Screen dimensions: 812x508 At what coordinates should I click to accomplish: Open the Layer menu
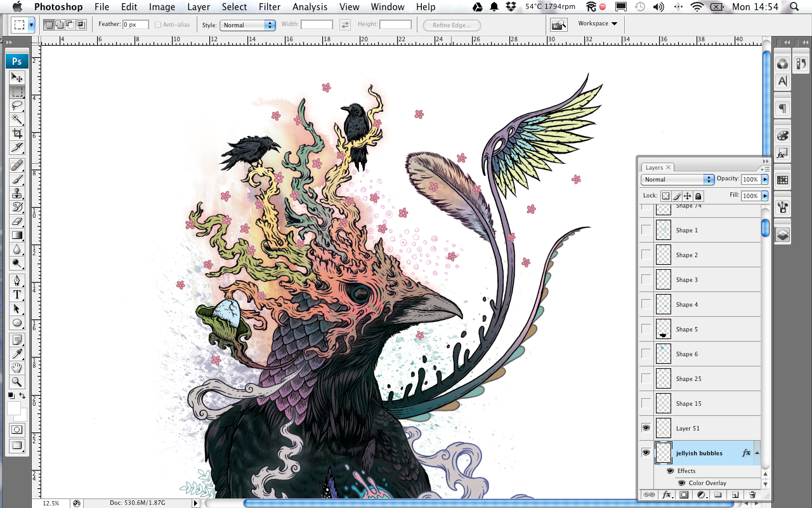click(x=199, y=7)
